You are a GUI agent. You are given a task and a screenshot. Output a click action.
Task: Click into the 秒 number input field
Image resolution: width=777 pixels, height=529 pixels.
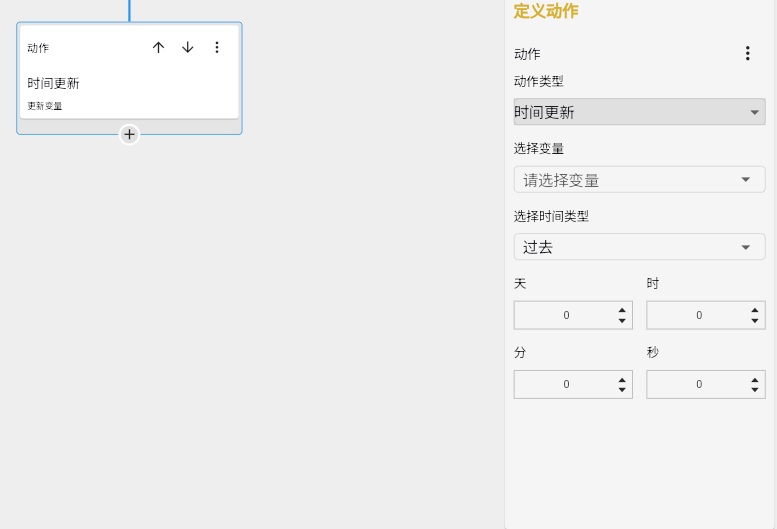pyautogui.click(x=698, y=384)
